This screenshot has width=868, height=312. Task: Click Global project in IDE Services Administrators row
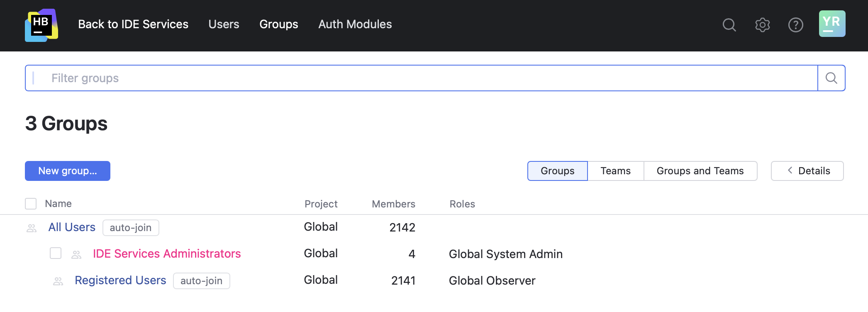tap(321, 253)
